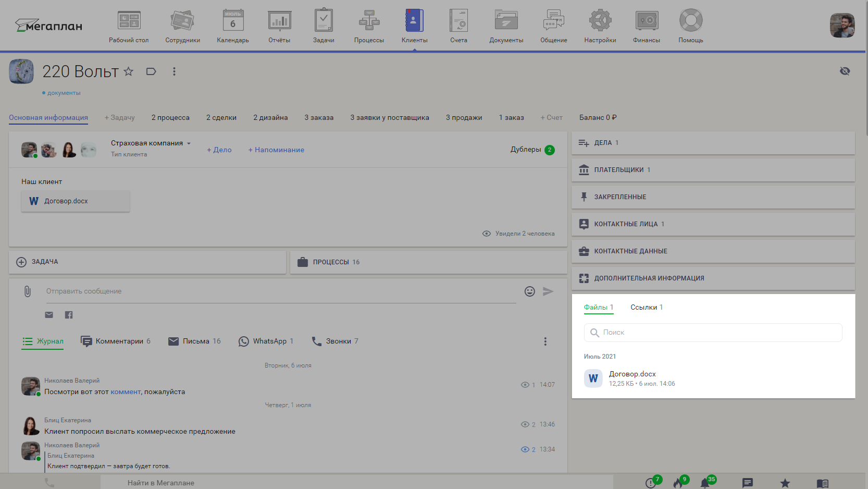
Task: Click the paperclip attach file icon
Action: (x=28, y=291)
